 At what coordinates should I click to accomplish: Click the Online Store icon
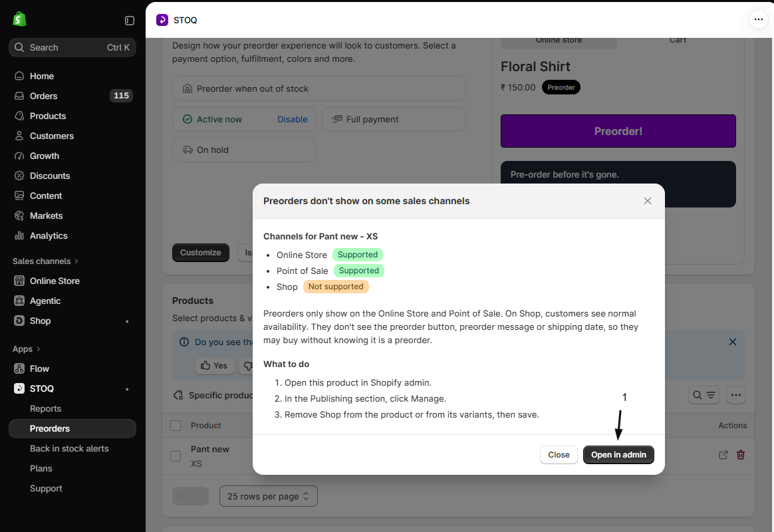19,281
